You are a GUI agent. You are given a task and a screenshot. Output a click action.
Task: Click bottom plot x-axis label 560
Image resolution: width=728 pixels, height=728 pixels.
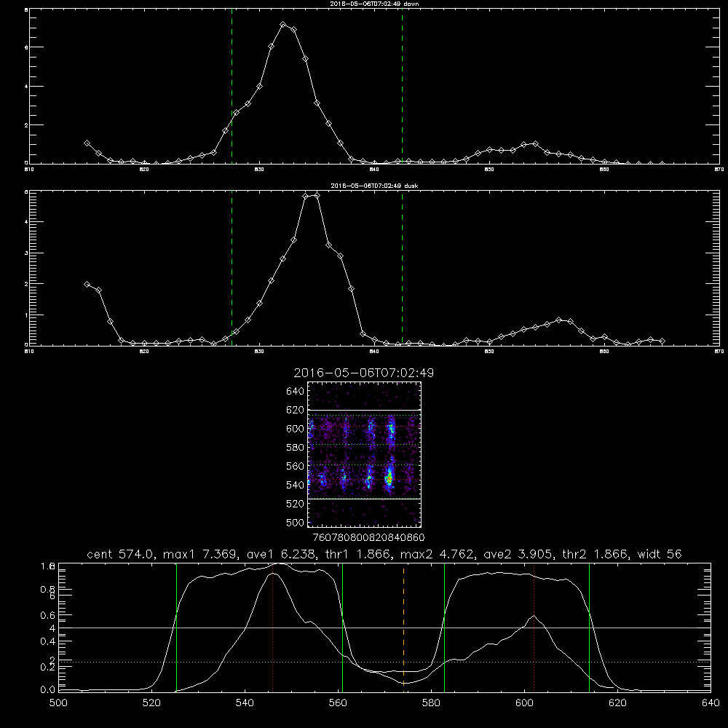click(338, 703)
